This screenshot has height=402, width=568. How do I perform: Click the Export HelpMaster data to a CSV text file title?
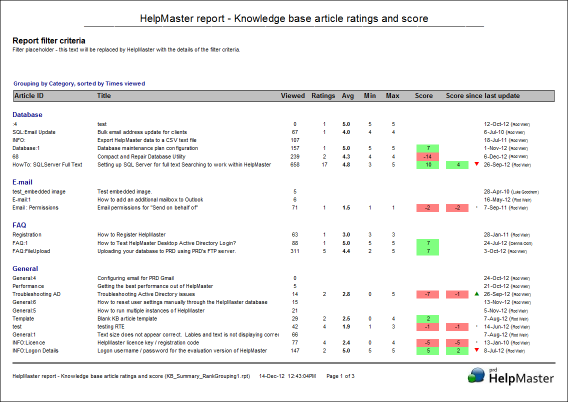(147, 140)
